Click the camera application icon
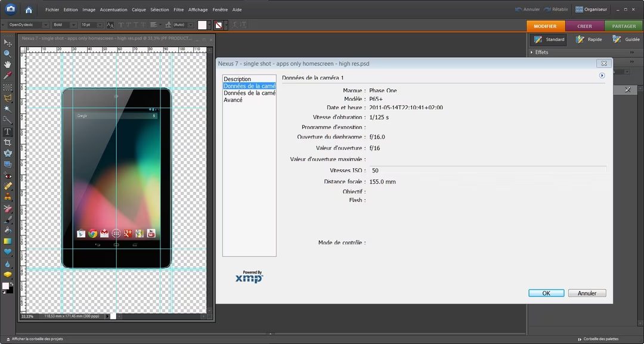 click(11, 9)
